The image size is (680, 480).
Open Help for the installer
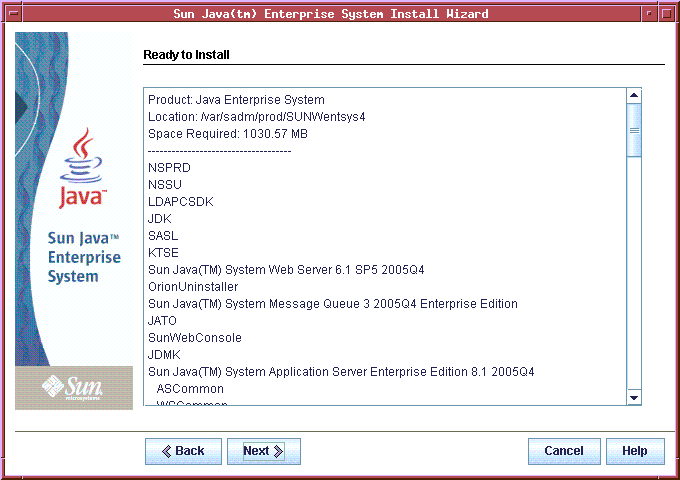point(635,451)
